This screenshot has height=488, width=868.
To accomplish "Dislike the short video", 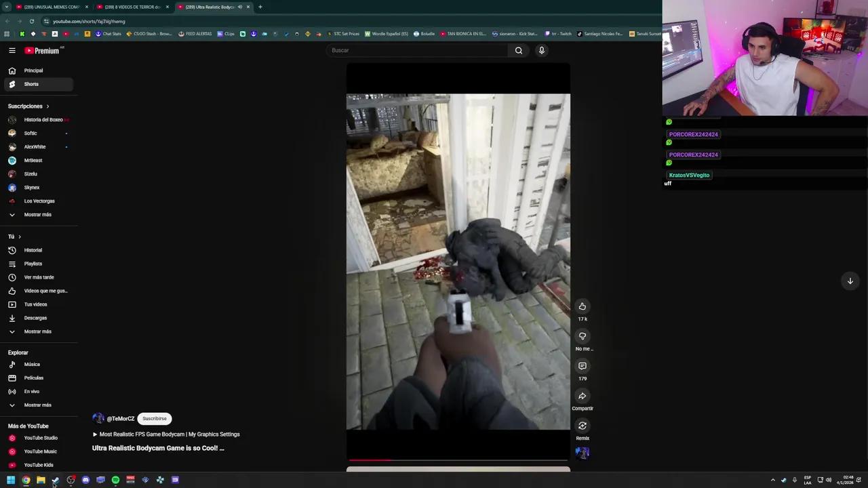I will [583, 336].
